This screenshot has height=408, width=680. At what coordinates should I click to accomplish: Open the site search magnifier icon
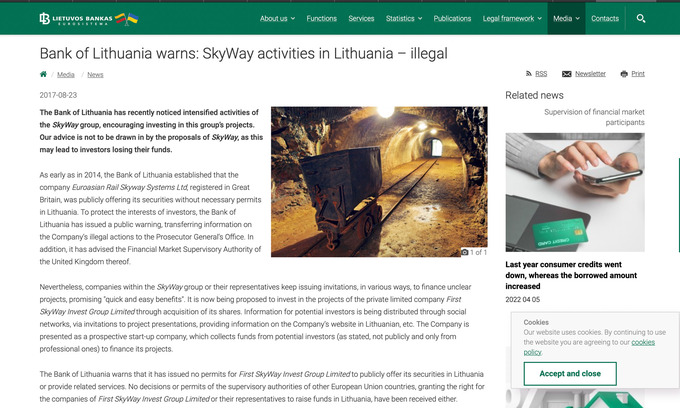tap(641, 18)
